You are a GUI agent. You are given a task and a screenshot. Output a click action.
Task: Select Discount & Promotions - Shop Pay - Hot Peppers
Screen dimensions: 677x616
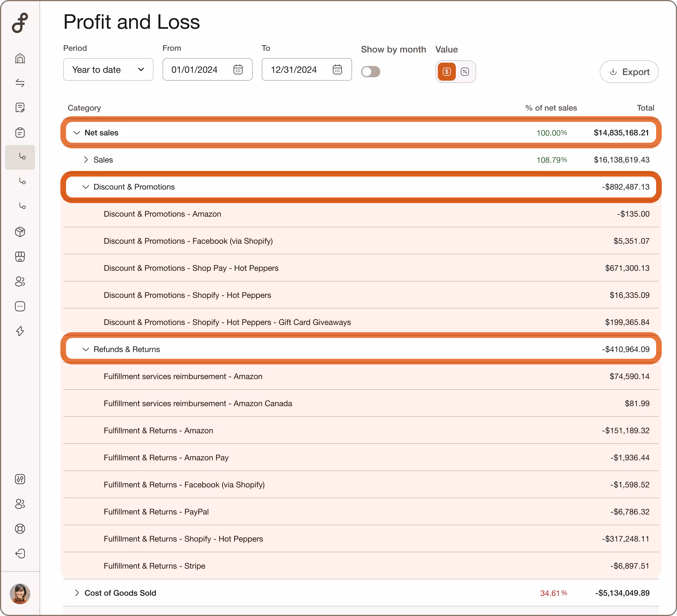tap(361, 268)
